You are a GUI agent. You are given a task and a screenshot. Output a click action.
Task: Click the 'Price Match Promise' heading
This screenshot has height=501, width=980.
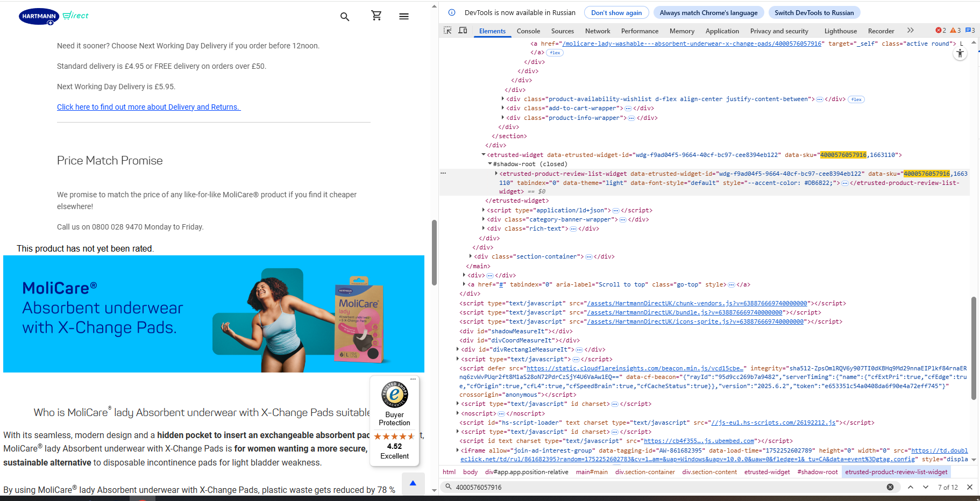click(110, 161)
